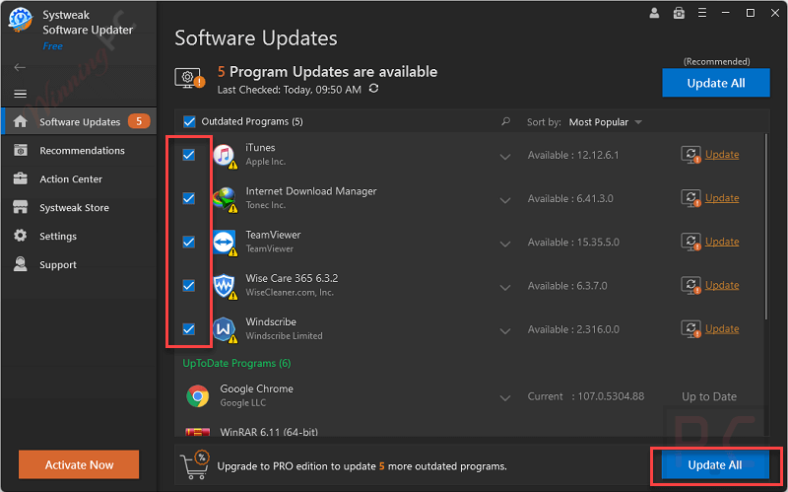Click 'Available : 15.35.5.0' version text

[x=573, y=242]
